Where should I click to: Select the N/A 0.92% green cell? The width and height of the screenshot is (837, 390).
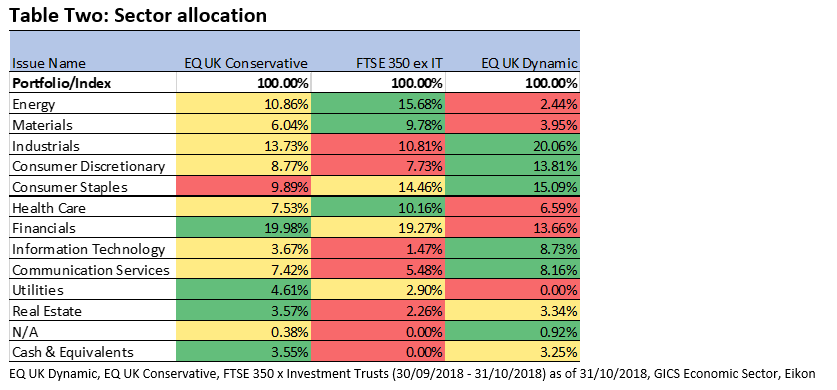[x=512, y=332]
